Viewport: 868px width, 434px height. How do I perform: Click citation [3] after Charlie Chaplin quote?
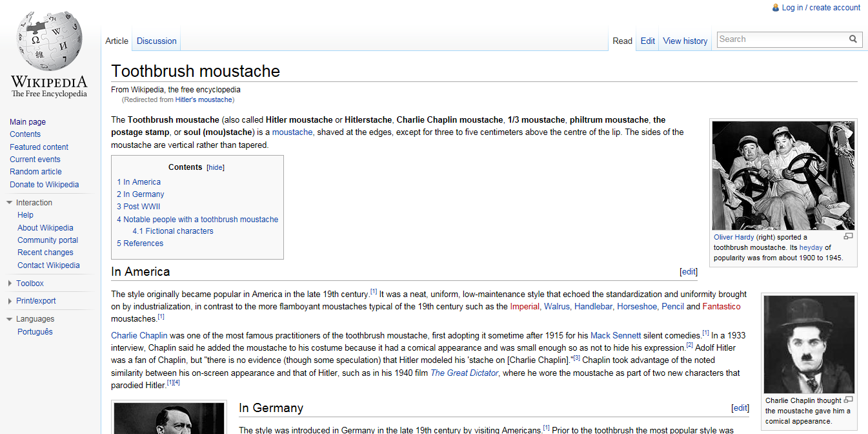click(577, 357)
